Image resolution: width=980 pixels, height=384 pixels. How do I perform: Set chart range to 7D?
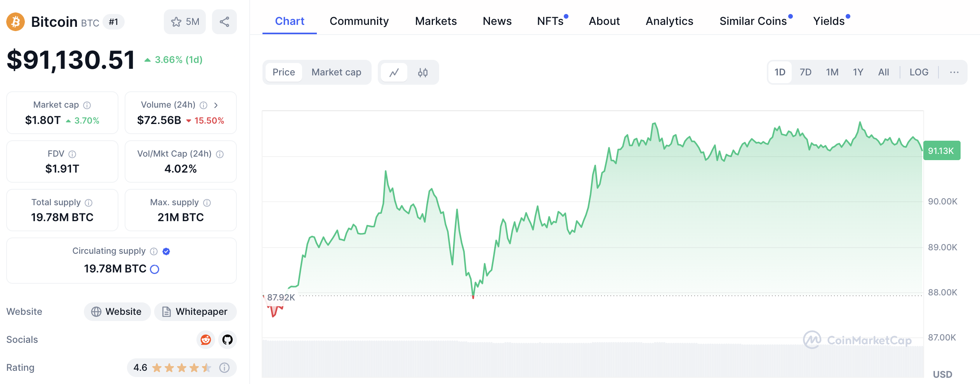(x=806, y=72)
